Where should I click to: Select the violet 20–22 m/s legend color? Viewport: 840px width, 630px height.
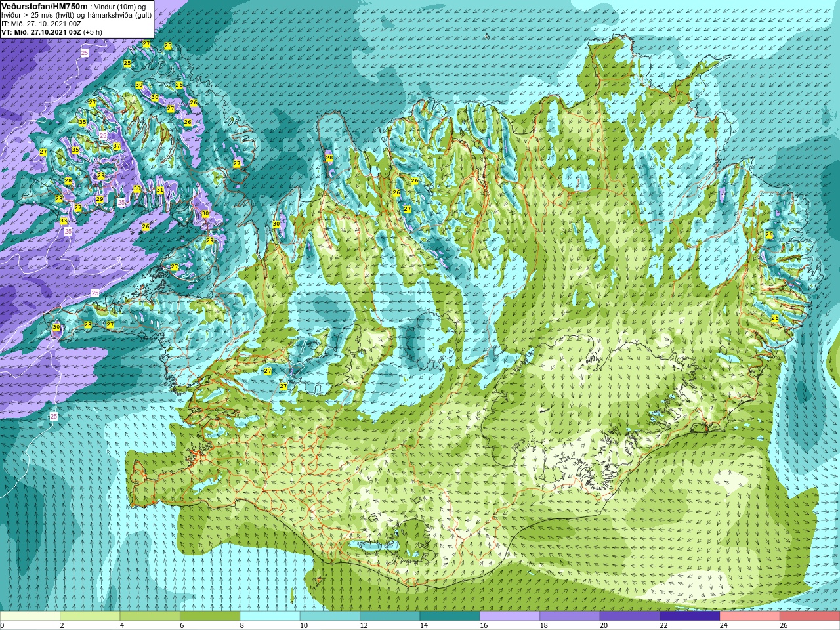click(630, 616)
